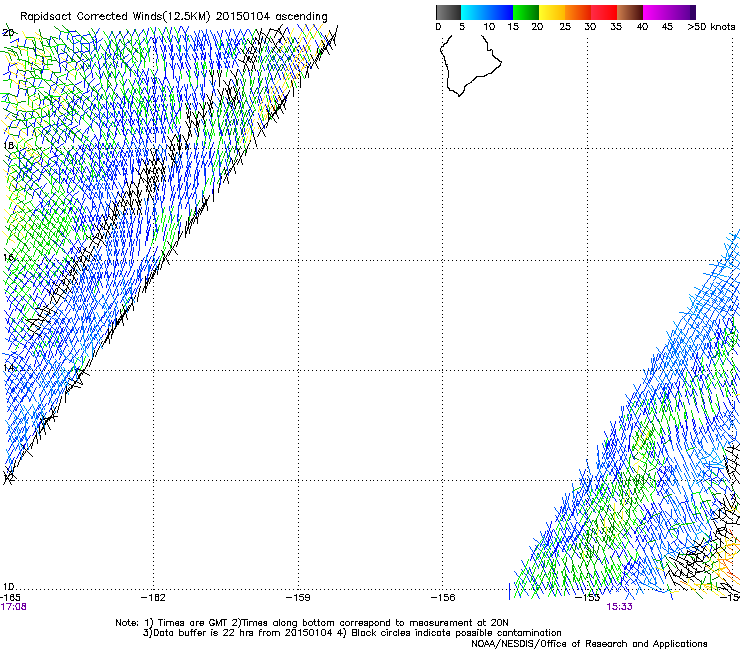Click the orange 25-30 knots legend swatch
The image size is (740, 650).
point(578,12)
